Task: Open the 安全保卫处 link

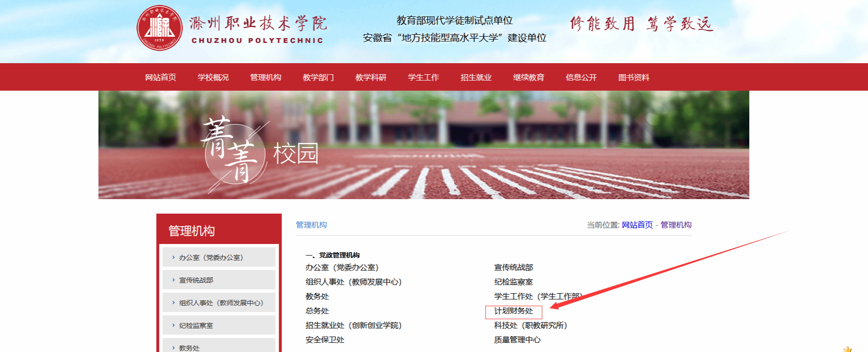Action: tap(325, 340)
